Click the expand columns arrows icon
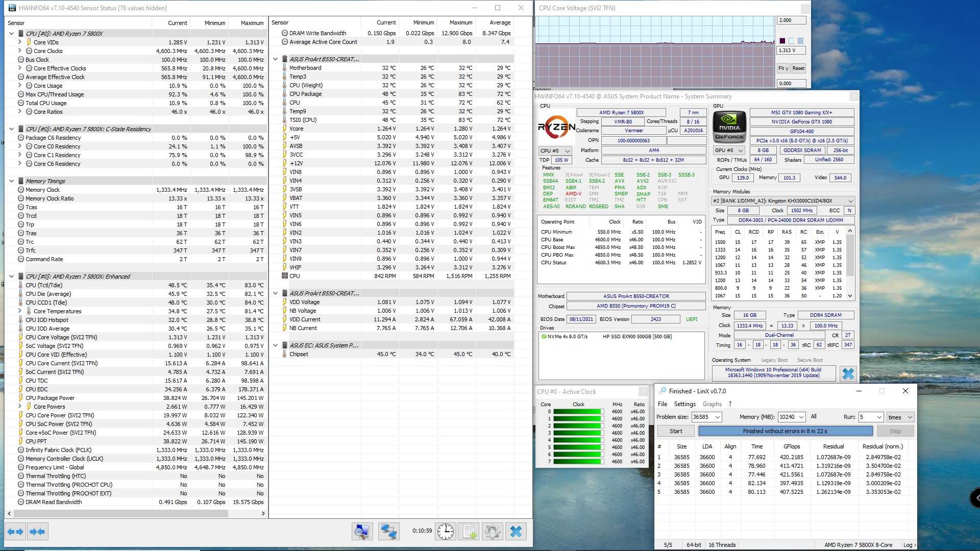980x551 pixels. (x=16, y=532)
